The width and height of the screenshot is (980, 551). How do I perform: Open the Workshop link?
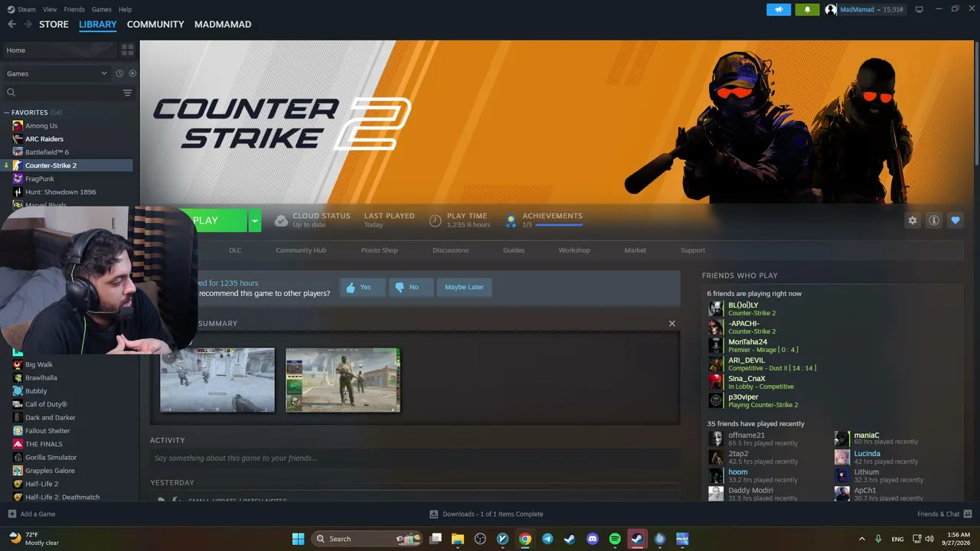click(574, 250)
